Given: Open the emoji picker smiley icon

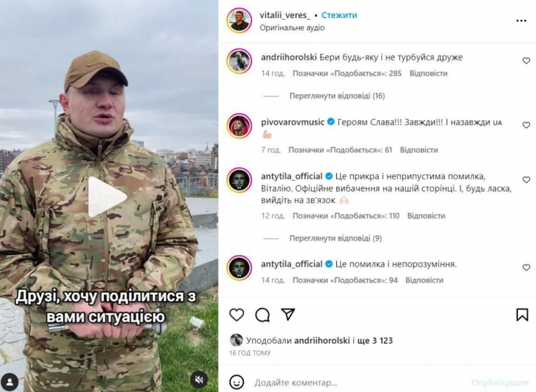Looking at the screenshot, I should pos(237,382).
